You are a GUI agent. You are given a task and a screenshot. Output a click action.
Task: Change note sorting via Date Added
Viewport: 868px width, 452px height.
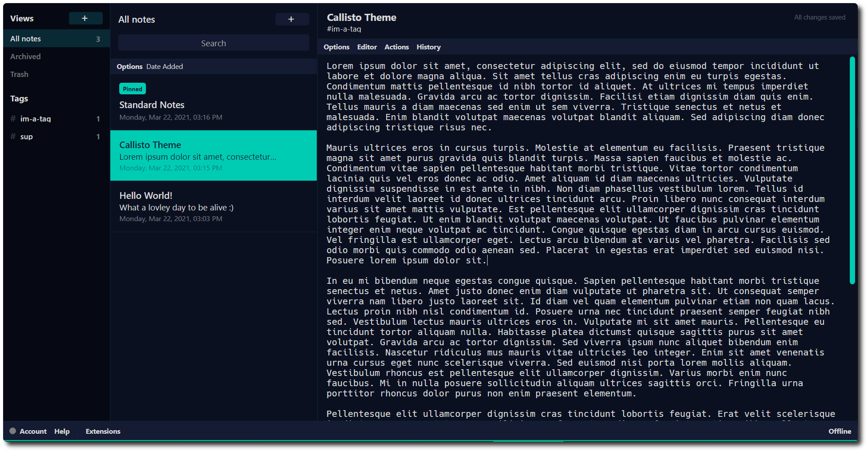[x=164, y=66]
